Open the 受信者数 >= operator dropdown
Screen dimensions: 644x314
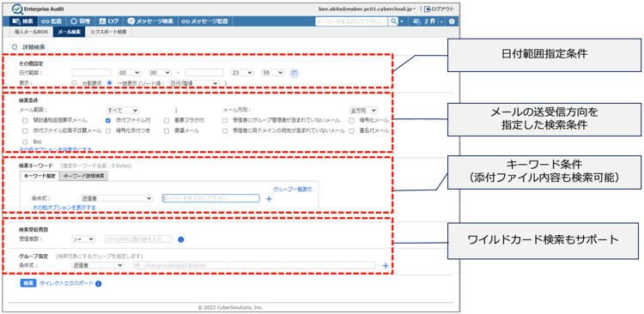coord(83,239)
